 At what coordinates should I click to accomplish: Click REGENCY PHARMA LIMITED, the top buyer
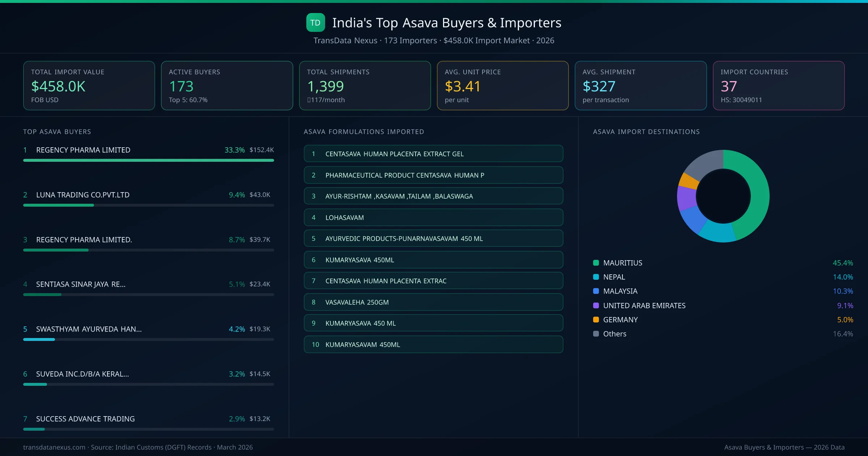(83, 149)
